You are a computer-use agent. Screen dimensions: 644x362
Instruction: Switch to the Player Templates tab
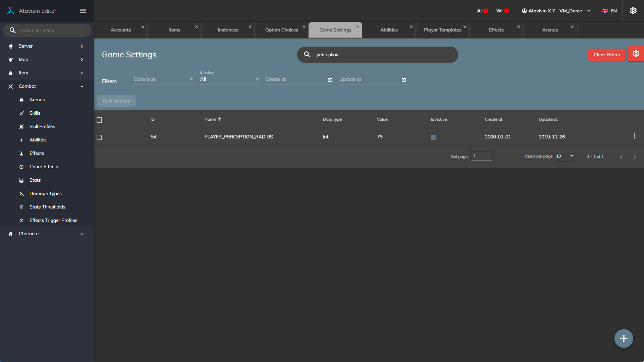(x=442, y=30)
